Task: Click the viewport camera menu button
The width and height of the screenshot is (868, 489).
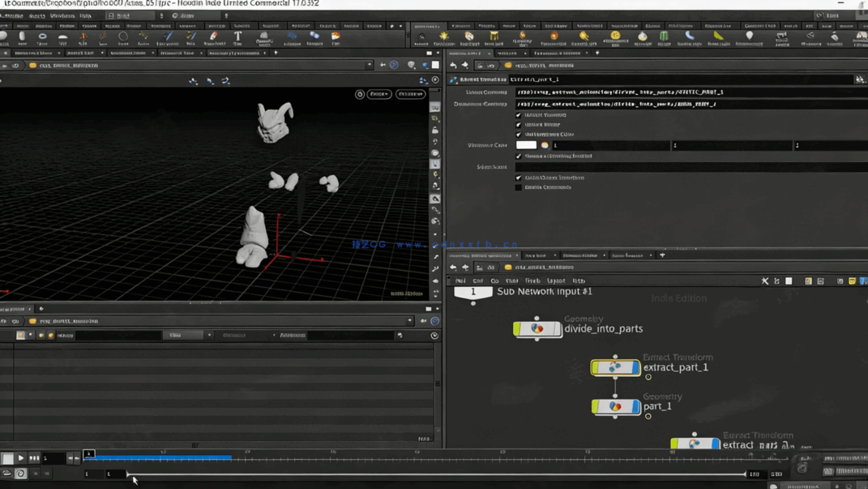Action: [410, 94]
